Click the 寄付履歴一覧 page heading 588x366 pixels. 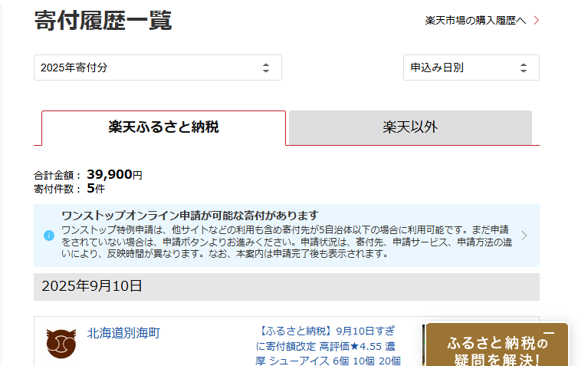pyautogui.click(x=103, y=21)
